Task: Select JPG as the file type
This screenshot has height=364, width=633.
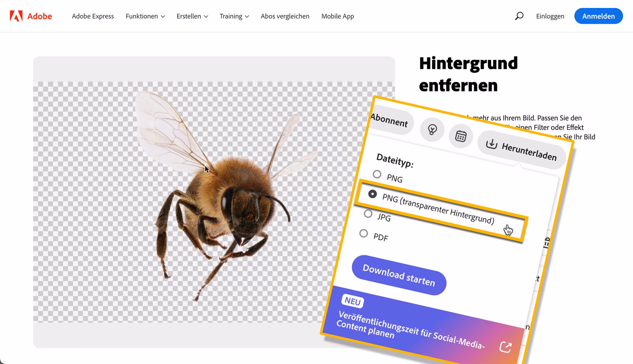Action: [368, 214]
